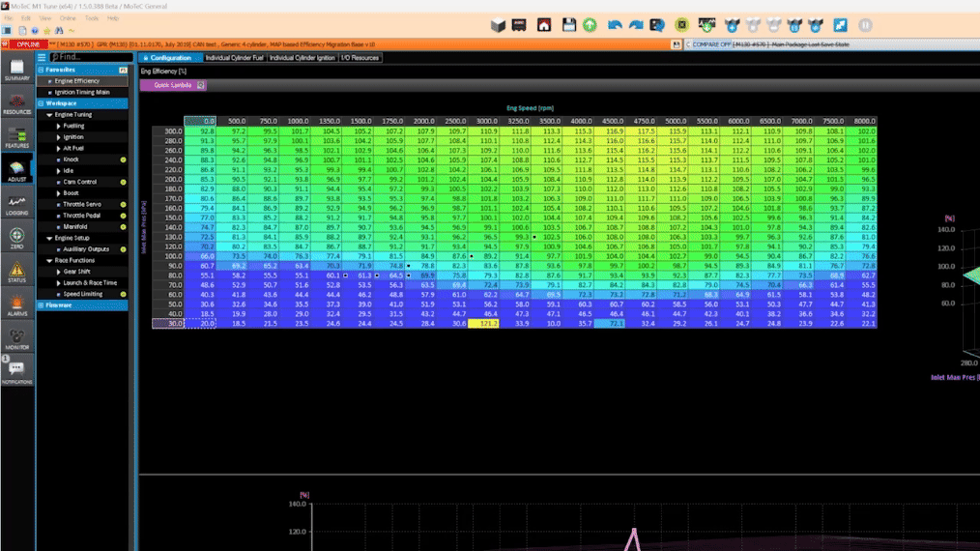The width and height of the screenshot is (980, 551).
Task: Expand the Idle tree node
Action: coord(59,171)
